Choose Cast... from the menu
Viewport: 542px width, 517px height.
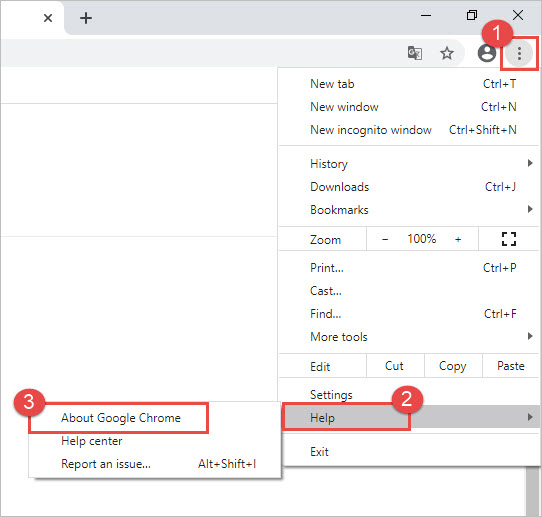pyautogui.click(x=409, y=291)
